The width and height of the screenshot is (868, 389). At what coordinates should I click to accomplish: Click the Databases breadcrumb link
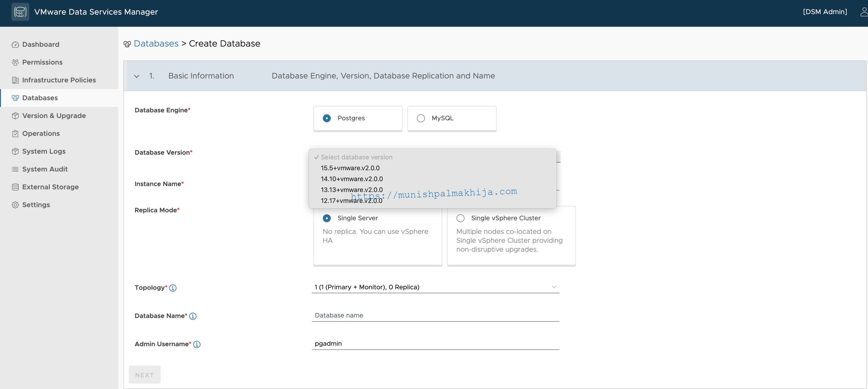[156, 44]
